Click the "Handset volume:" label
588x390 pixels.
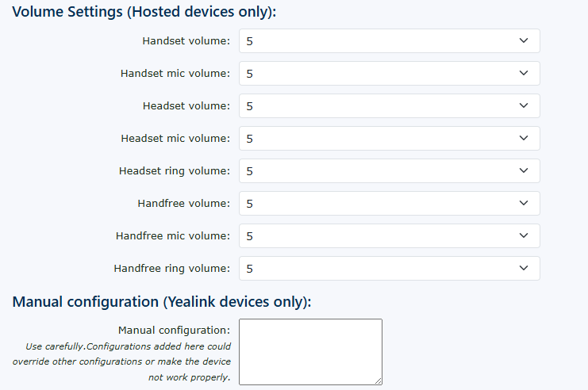(x=186, y=41)
